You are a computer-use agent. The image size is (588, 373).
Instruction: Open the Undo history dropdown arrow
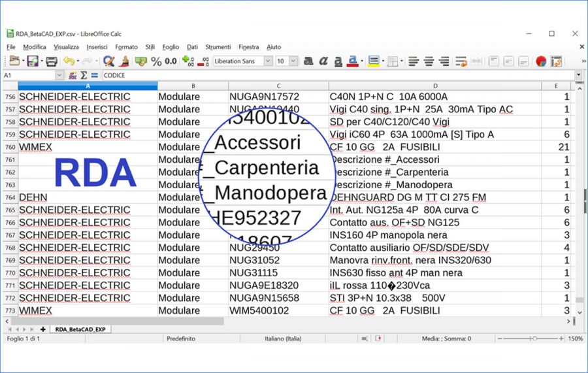(x=78, y=61)
